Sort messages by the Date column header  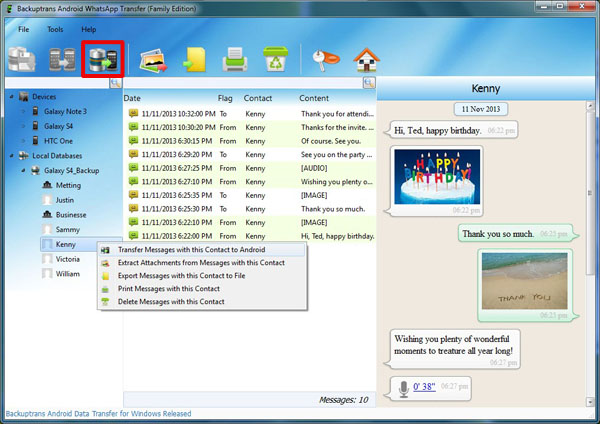coord(132,98)
